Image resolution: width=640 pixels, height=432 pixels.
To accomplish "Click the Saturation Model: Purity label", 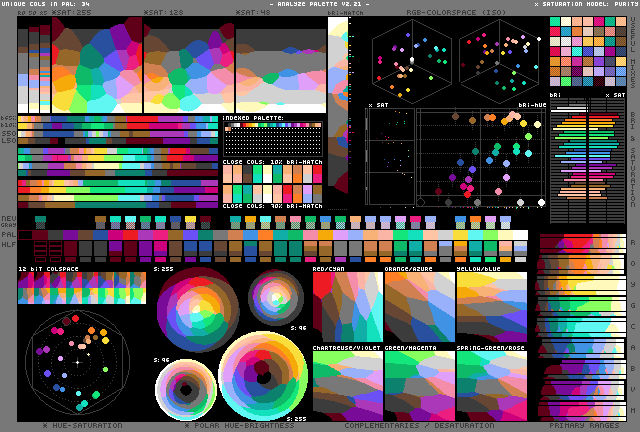I will [585, 5].
